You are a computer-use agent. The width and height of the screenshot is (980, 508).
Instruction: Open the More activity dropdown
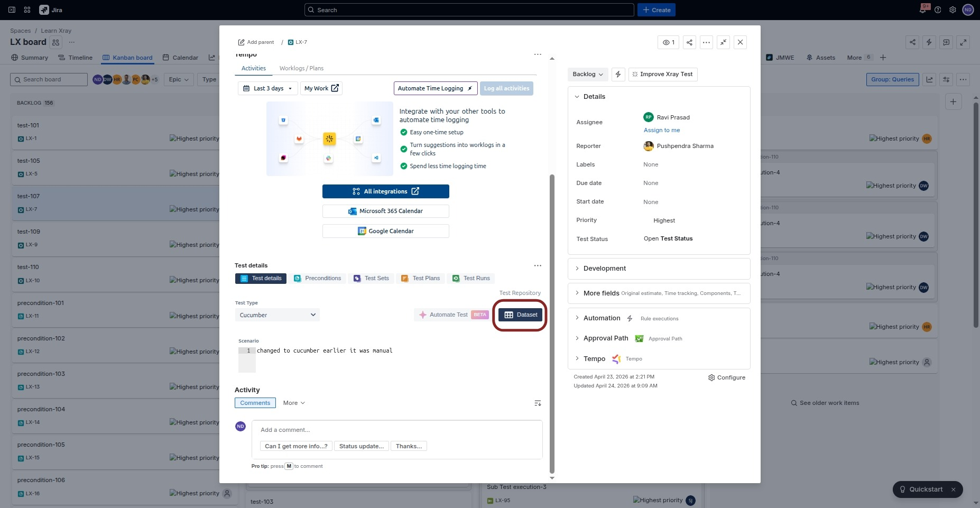(294, 403)
